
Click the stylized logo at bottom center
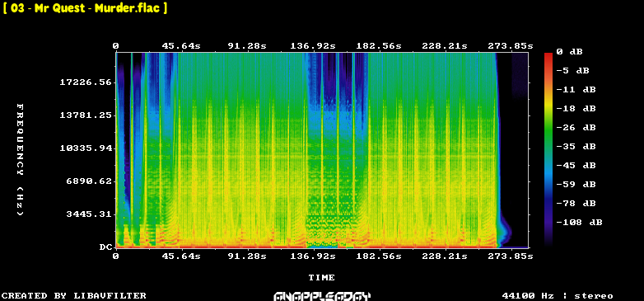click(x=322, y=296)
